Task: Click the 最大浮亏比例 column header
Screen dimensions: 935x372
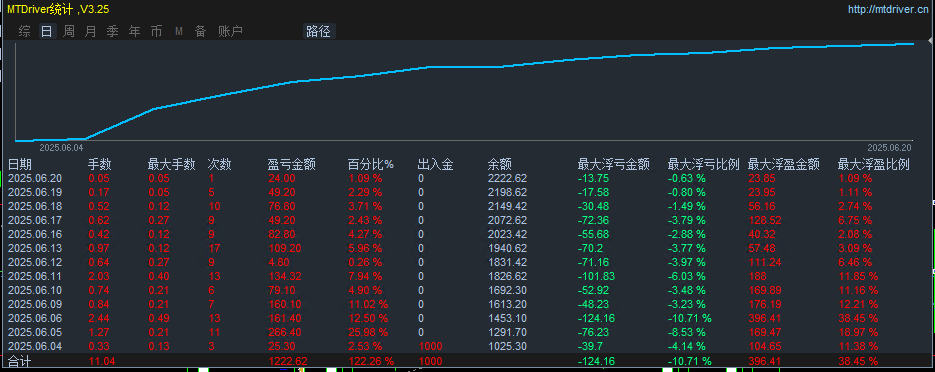Action: (x=704, y=165)
